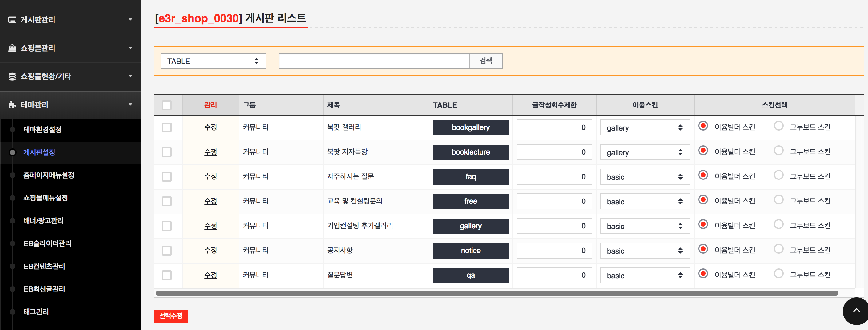Select 그누보드 스킨 for qa row
This screenshot has height=330, width=868.
tap(778, 273)
